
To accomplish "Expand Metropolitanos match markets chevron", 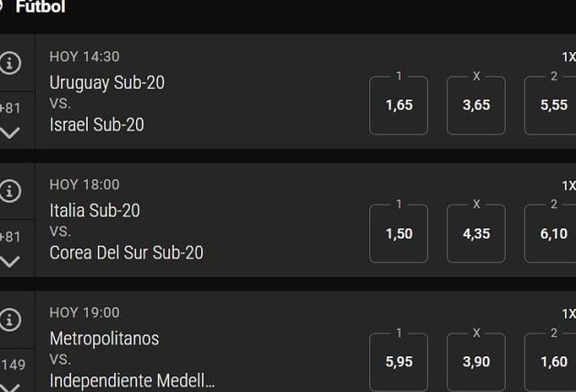I will pyautogui.click(x=9, y=387).
